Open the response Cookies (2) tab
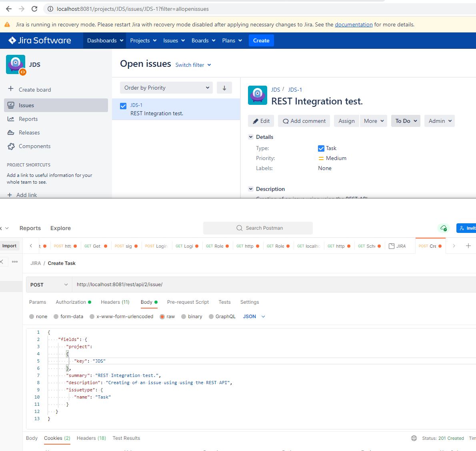 pos(57,438)
